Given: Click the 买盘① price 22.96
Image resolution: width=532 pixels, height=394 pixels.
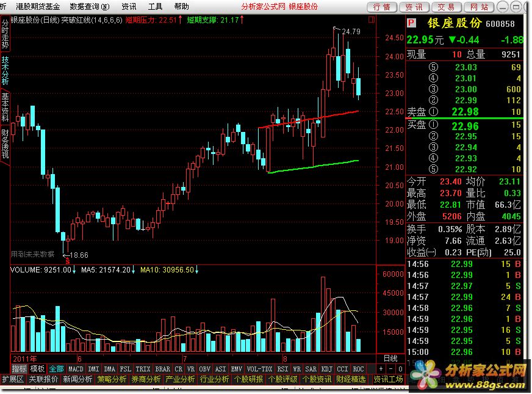Looking at the screenshot, I should (465, 126).
